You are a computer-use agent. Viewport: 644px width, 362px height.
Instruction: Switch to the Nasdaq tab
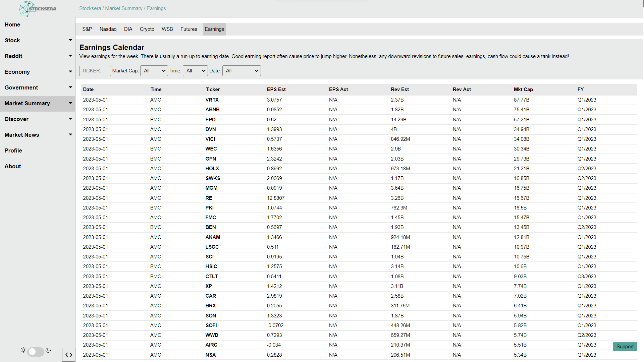click(108, 29)
